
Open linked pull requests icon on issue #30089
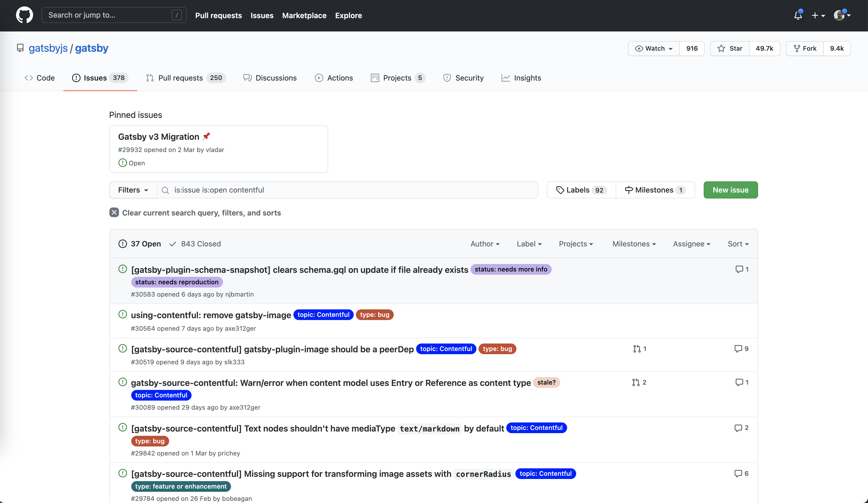coord(635,382)
